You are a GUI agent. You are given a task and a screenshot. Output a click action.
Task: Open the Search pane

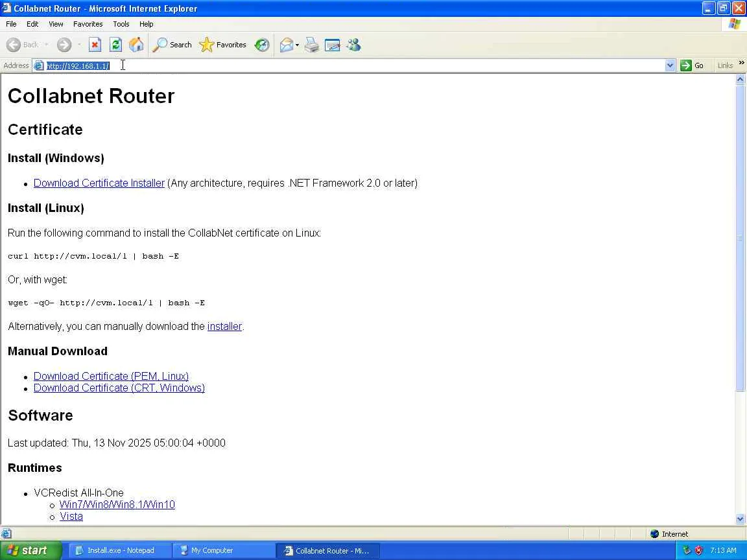[x=172, y=45]
